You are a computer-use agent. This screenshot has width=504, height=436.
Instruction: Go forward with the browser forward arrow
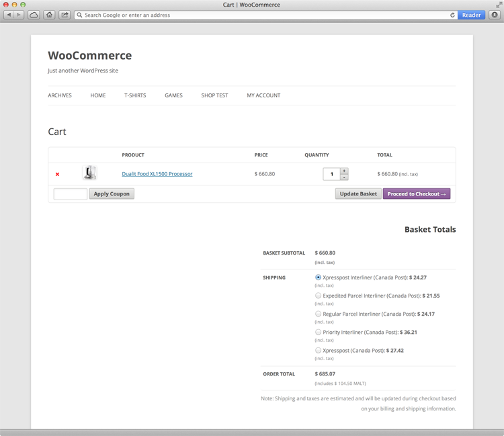(x=19, y=15)
